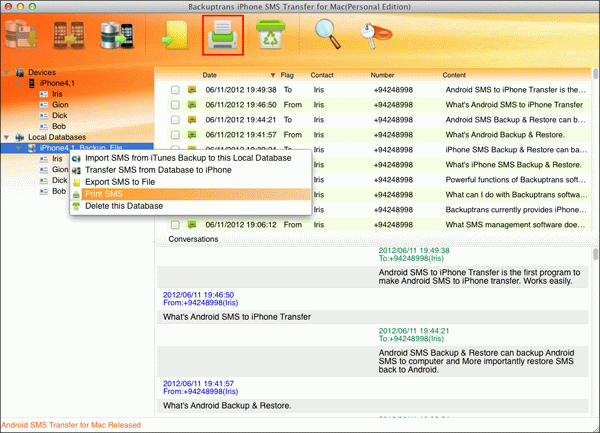This screenshot has width=600, height=433.
Task: Click message icon of the 19:46:50 row
Action: [x=192, y=105]
